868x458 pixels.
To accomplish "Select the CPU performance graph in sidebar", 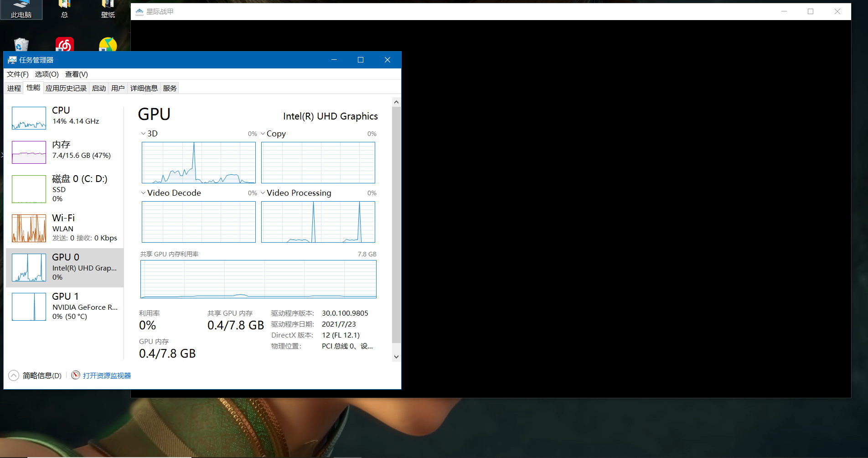I will point(64,118).
